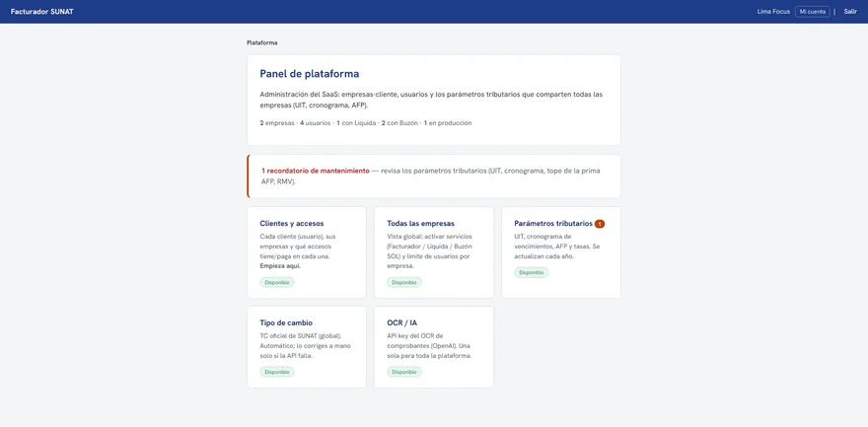Click the Disponible badge under Tipo de cambio
The width and height of the screenshot is (868, 427).
(277, 372)
